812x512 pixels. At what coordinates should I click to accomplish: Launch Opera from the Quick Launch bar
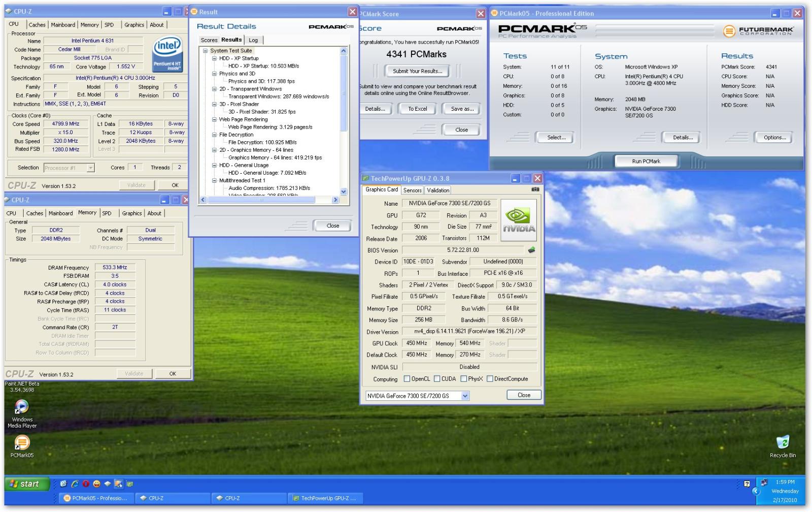86,484
